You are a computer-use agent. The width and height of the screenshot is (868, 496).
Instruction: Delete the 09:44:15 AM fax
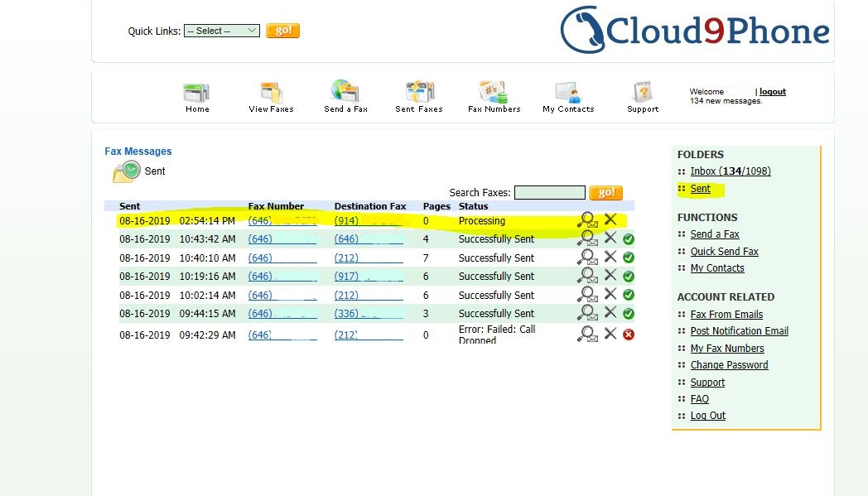coord(610,312)
